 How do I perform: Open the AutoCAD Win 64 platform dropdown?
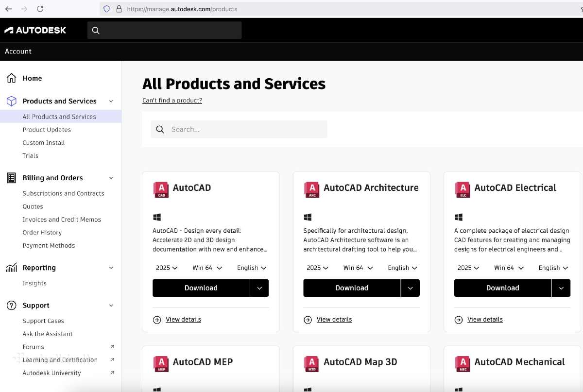pos(207,268)
